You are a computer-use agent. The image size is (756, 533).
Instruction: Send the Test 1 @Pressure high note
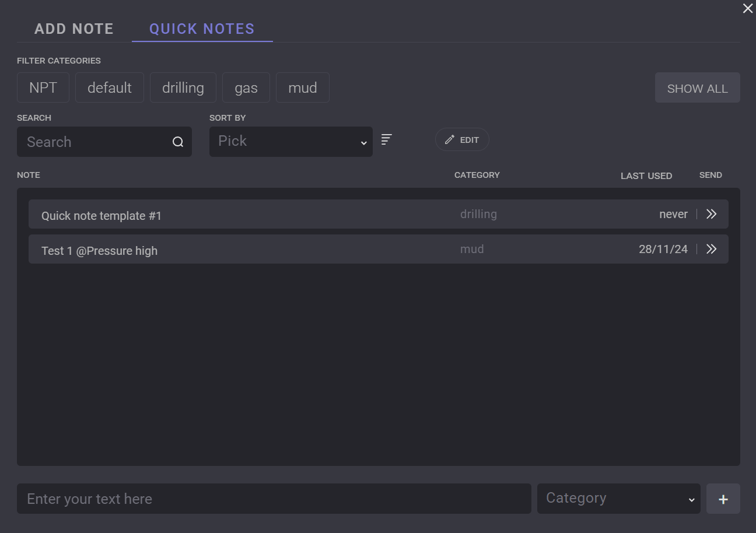(711, 249)
